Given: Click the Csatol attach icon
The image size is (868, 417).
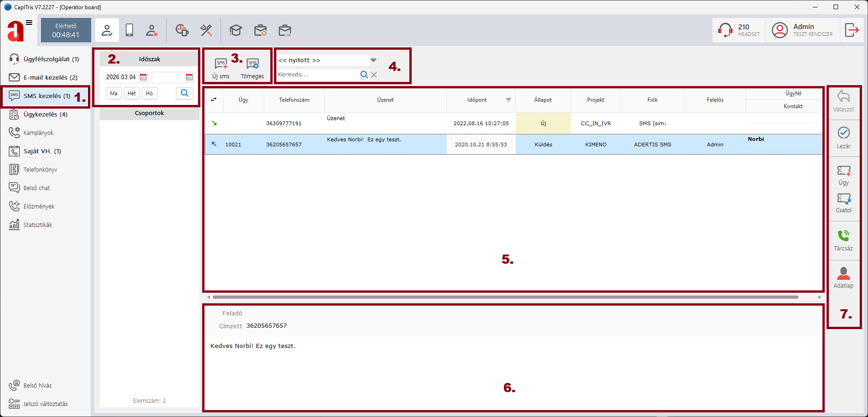Looking at the screenshot, I should (x=843, y=199).
